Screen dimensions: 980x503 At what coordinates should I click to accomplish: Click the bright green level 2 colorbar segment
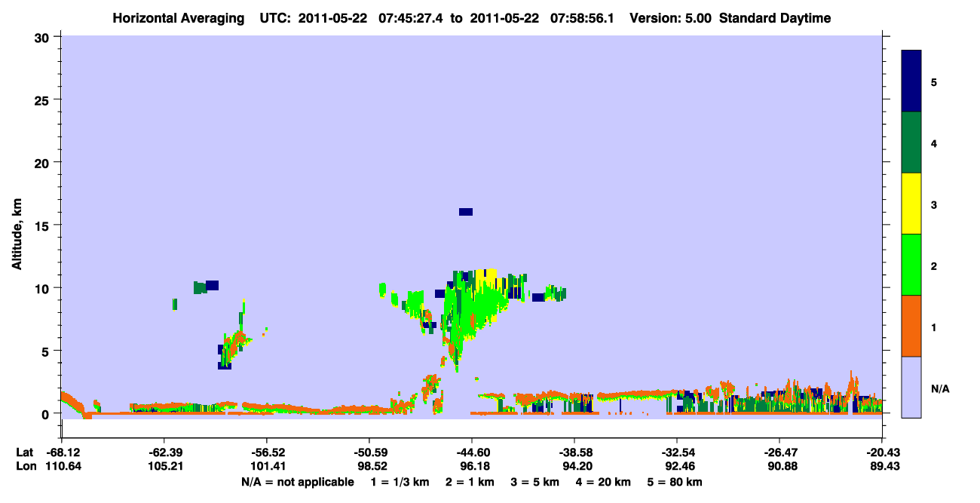coord(911,265)
